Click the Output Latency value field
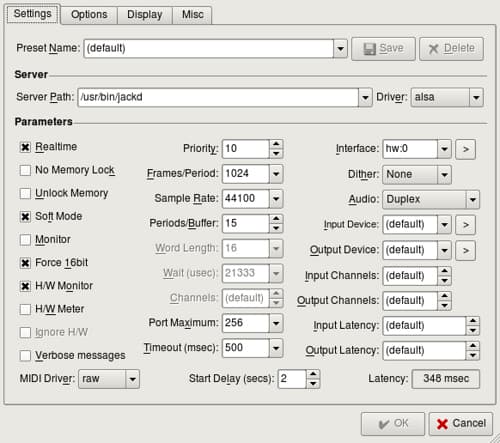The image size is (500, 443). tap(424, 351)
